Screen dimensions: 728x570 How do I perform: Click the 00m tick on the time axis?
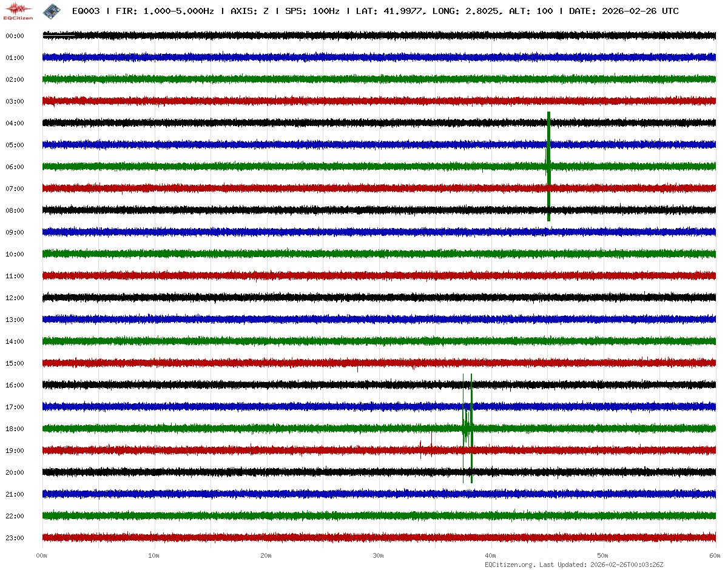tap(42, 555)
